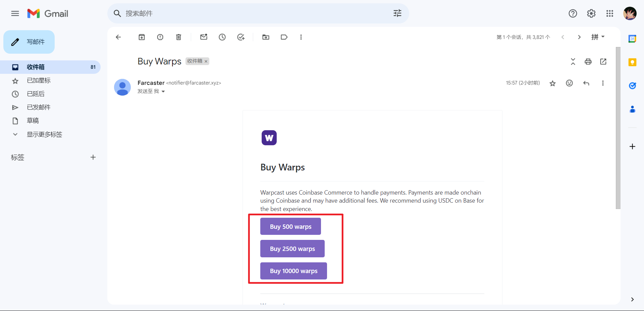This screenshot has width=644, height=311.
Task: Click the search magnifier icon
Action: (117, 13)
